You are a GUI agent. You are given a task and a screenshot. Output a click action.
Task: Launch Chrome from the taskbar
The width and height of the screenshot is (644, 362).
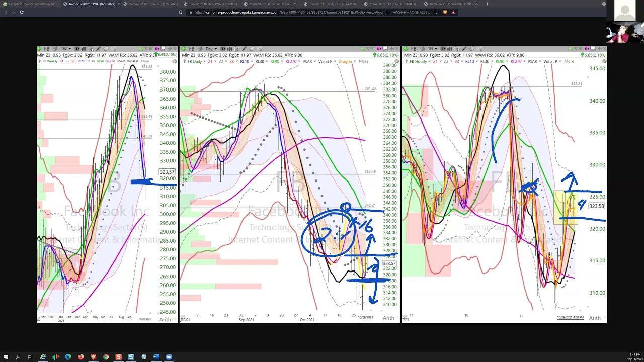coord(106,357)
